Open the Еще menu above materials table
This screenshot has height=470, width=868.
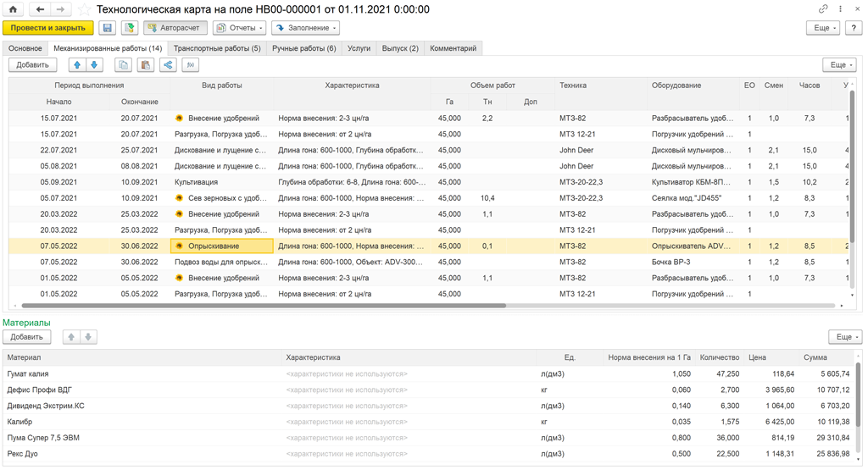coord(844,337)
